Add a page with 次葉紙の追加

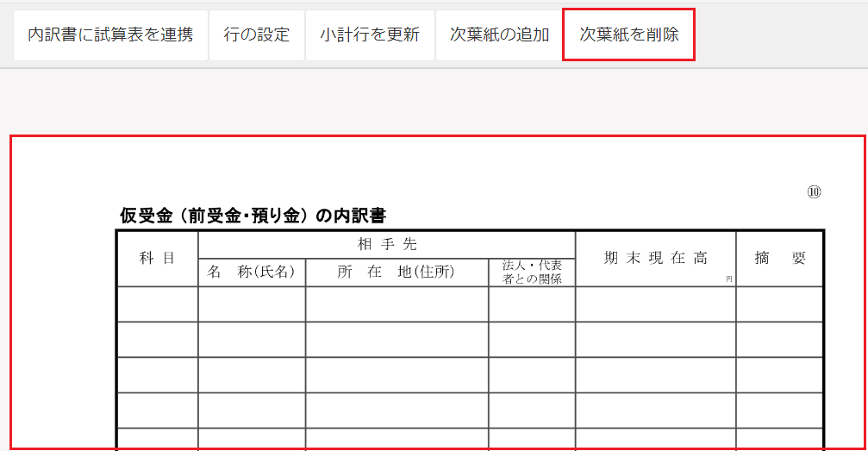[x=499, y=34]
